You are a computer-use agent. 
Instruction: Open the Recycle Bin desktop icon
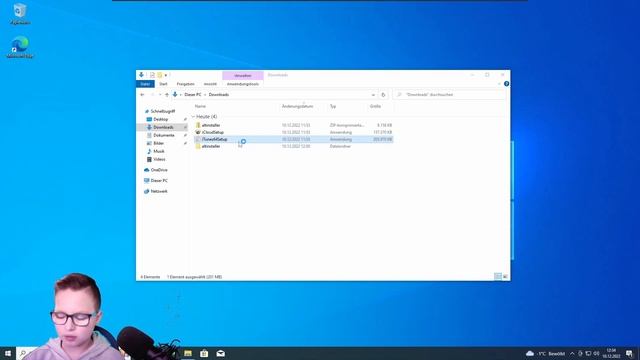20,14
